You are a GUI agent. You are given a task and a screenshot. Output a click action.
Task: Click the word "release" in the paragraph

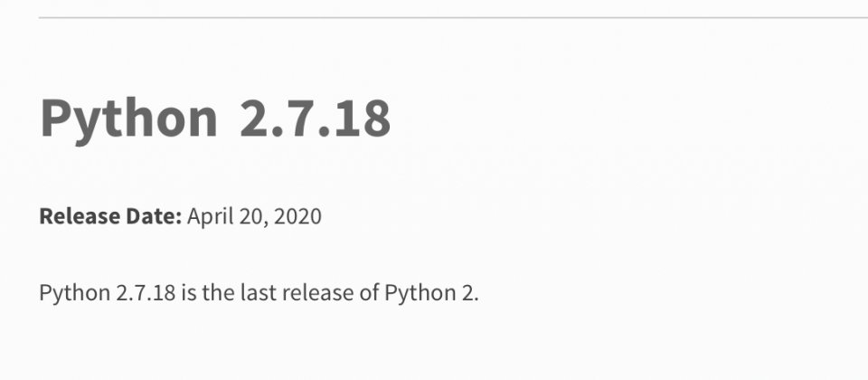pos(317,292)
